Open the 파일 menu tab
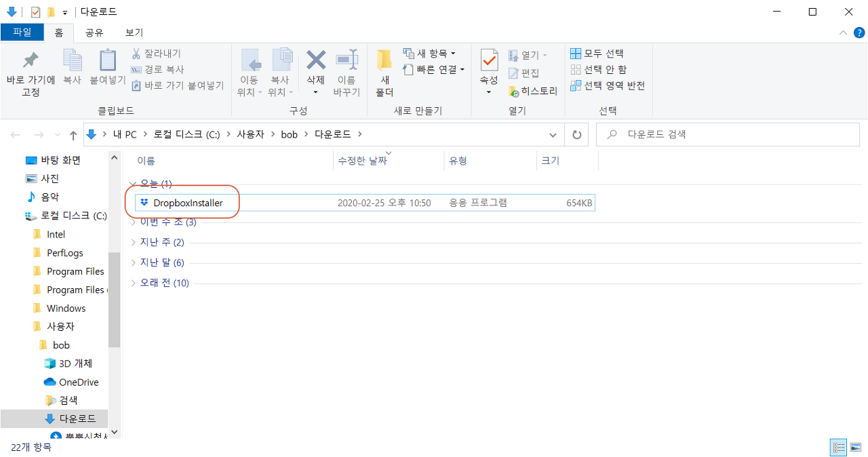 [22, 32]
